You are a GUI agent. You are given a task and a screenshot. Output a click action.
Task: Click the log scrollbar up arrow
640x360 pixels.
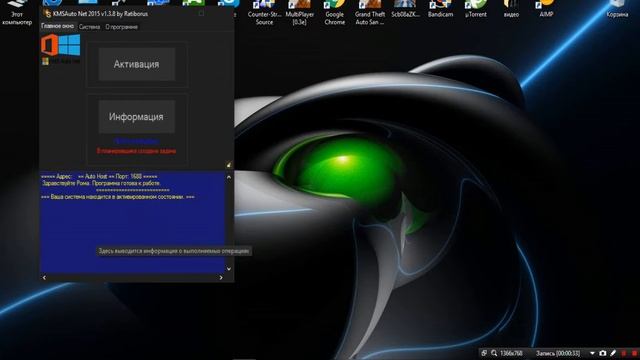(x=229, y=177)
